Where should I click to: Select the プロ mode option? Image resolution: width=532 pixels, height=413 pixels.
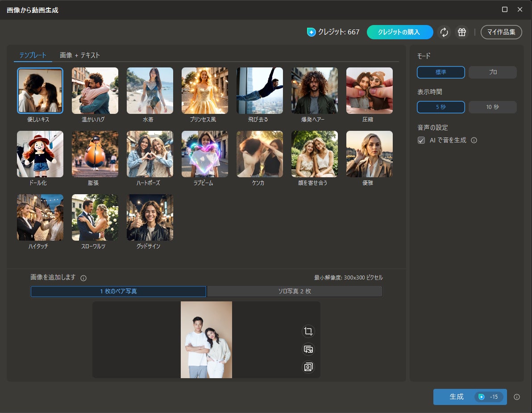[x=493, y=72]
